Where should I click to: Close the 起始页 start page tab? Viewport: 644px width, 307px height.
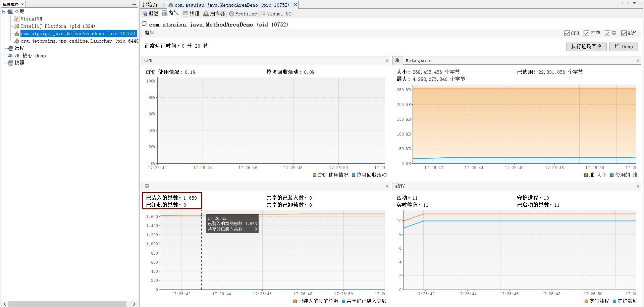(164, 5)
